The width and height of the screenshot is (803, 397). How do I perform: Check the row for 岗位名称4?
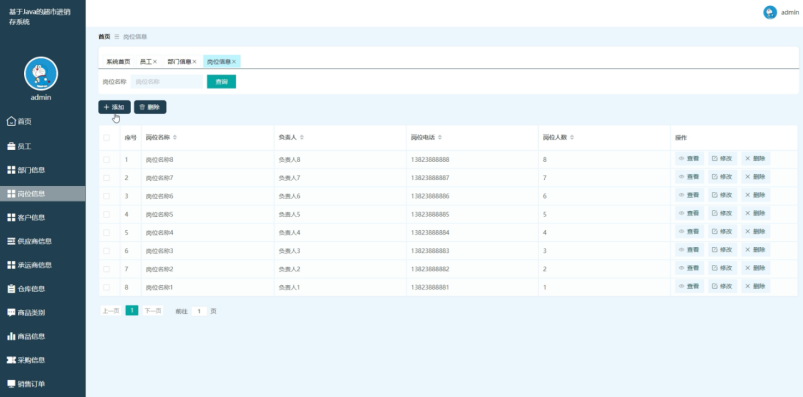click(x=107, y=233)
